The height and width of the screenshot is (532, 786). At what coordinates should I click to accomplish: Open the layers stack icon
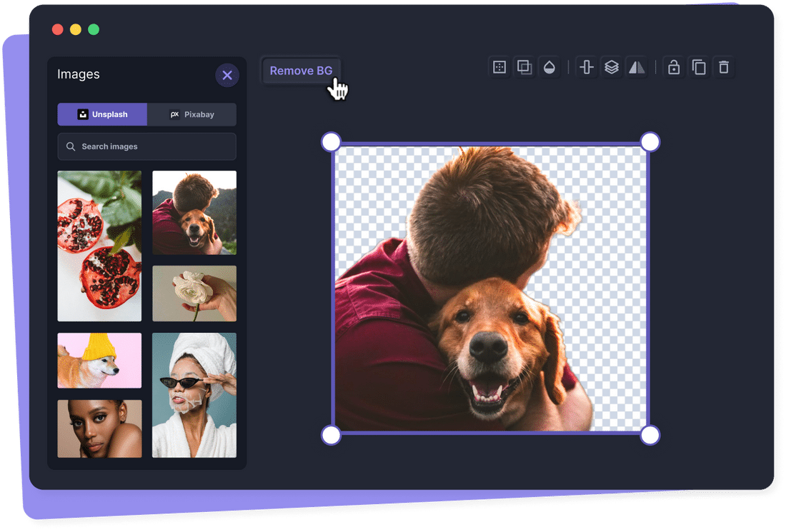[612, 67]
